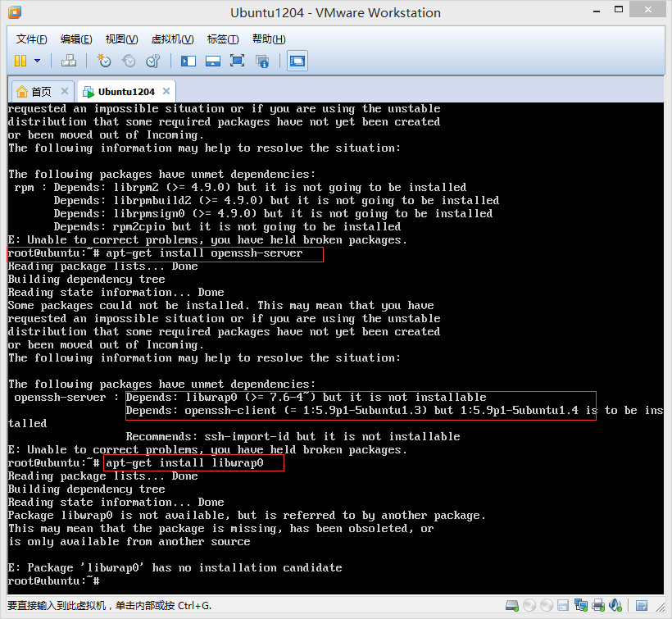Click the first CD/DVD drive status icon
The width and height of the screenshot is (672, 619).
(x=529, y=605)
